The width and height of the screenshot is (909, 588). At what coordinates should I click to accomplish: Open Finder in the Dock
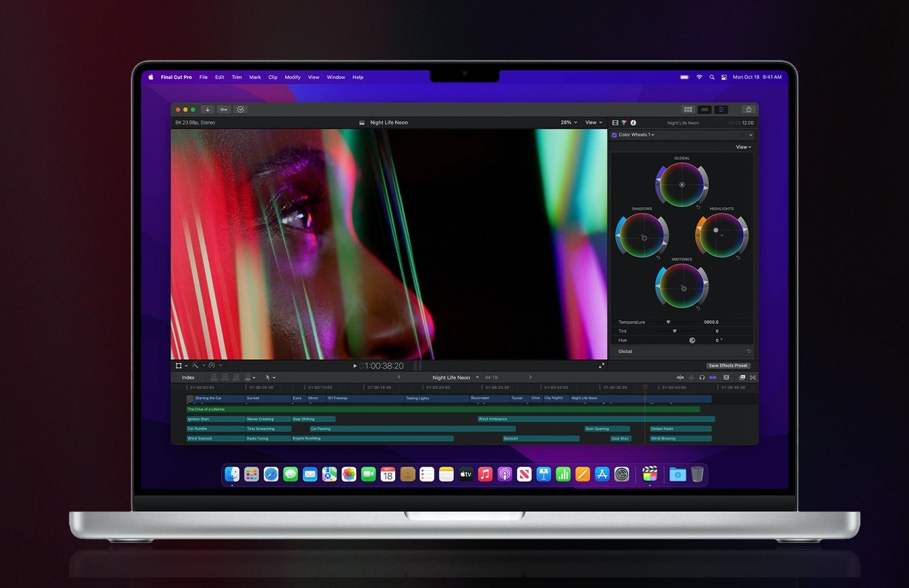[x=232, y=474]
